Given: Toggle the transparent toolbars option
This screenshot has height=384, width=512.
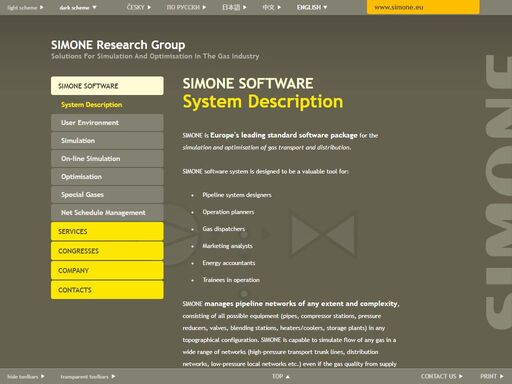Looking at the screenshot, I should [88, 377].
